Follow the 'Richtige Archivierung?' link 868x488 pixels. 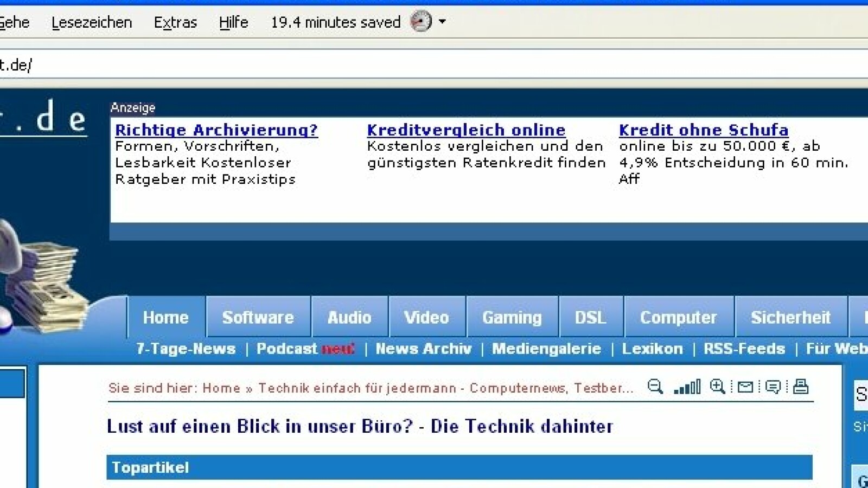click(x=216, y=130)
